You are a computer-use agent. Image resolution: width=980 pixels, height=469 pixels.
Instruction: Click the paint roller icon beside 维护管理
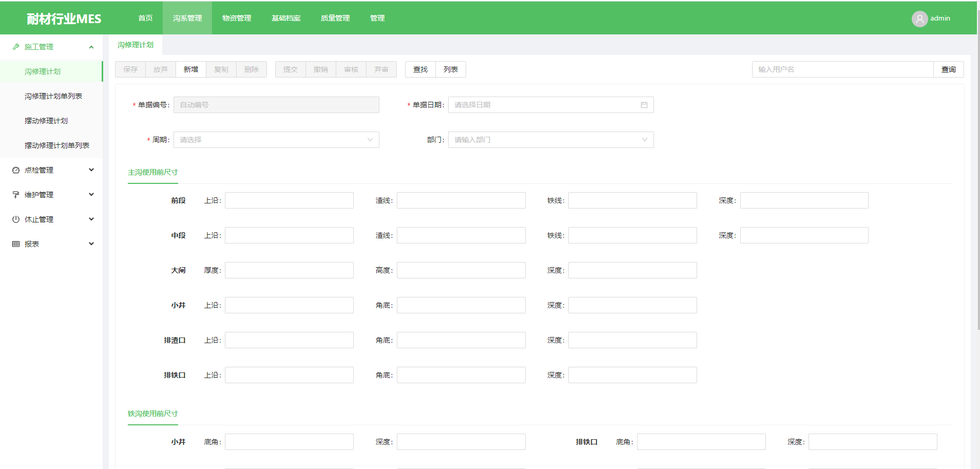16,195
